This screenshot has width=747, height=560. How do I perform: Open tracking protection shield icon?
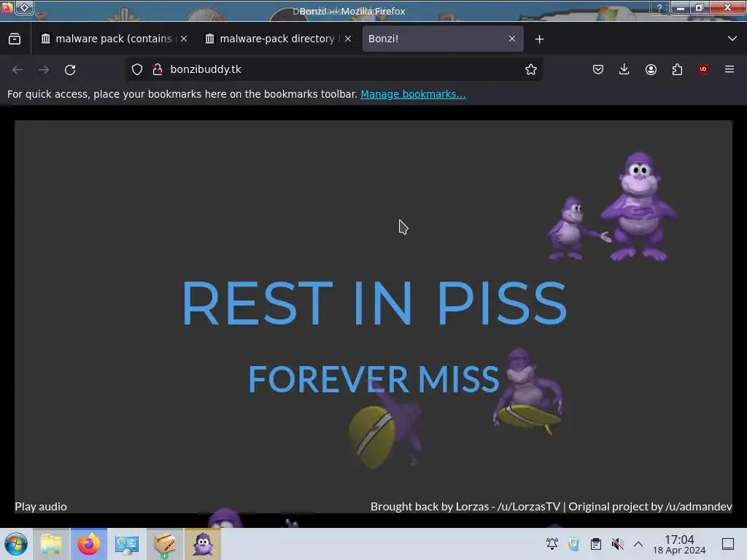(x=137, y=69)
